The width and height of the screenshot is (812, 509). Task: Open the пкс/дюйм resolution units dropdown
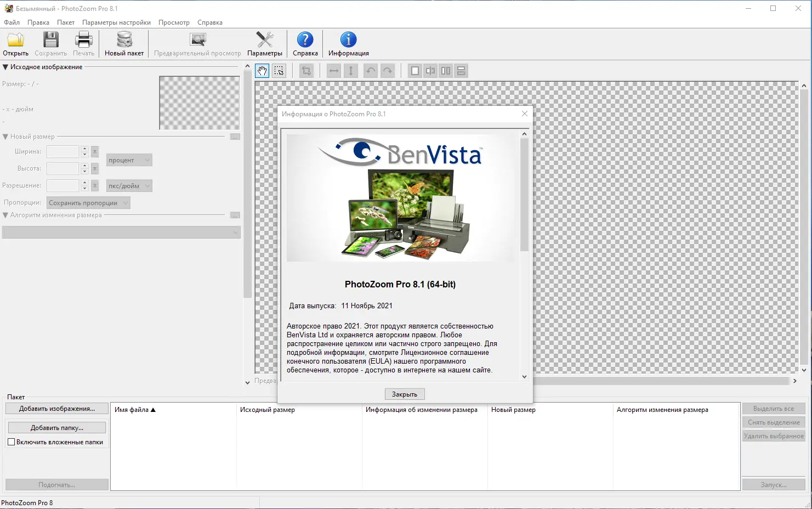pyautogui.click(x=129, y=186)
